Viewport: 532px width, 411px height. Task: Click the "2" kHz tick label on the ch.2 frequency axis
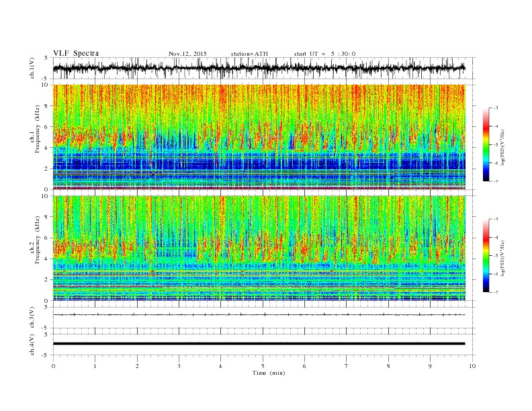pos(46,280)
